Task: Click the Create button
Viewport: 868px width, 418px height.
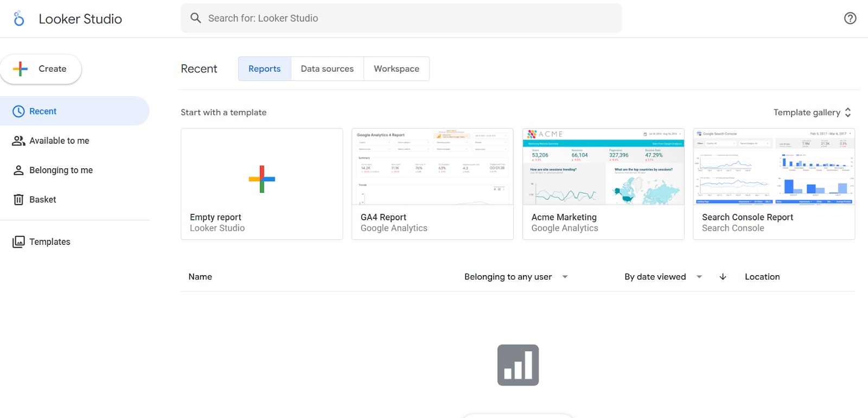Action: click(x=41, y=69)
